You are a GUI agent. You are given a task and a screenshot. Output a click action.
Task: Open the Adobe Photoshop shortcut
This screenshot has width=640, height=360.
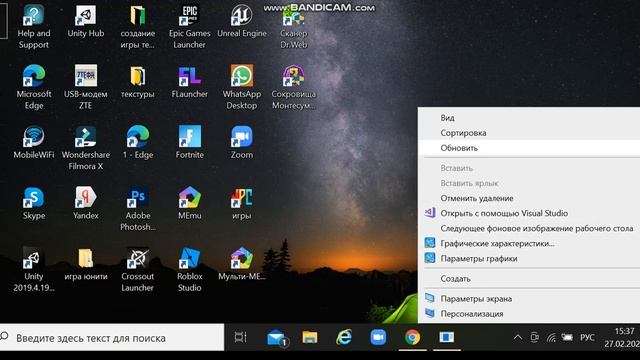point(138,209)
